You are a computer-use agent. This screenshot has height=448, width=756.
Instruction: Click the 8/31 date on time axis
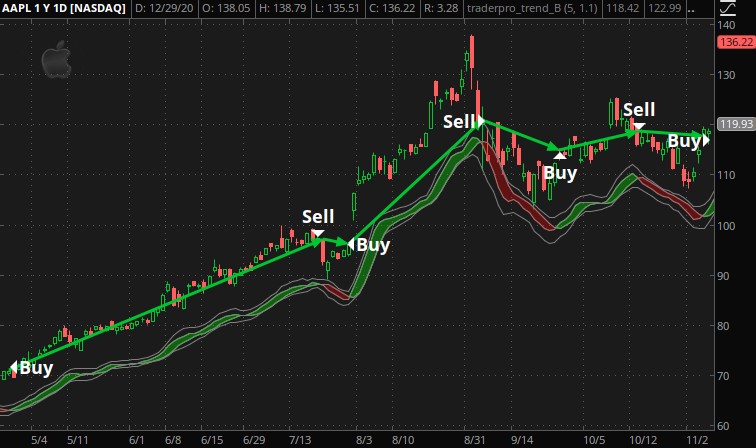474,439
